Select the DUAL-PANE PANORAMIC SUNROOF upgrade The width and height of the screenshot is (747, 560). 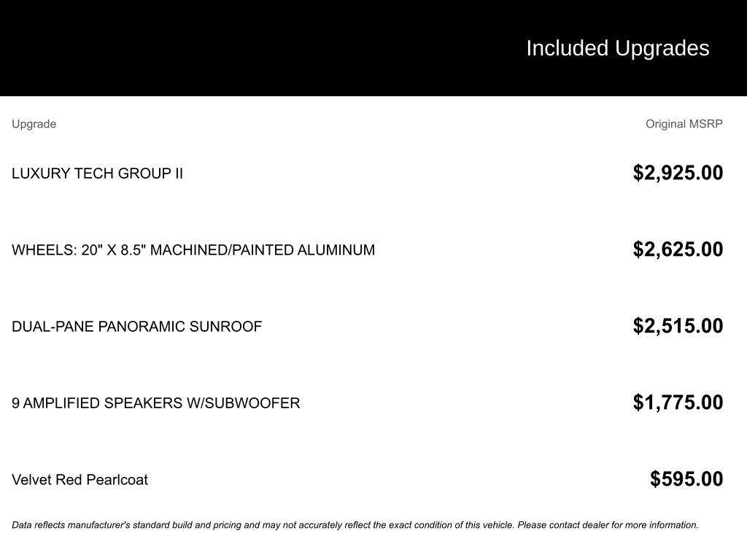tap(136, 327)
